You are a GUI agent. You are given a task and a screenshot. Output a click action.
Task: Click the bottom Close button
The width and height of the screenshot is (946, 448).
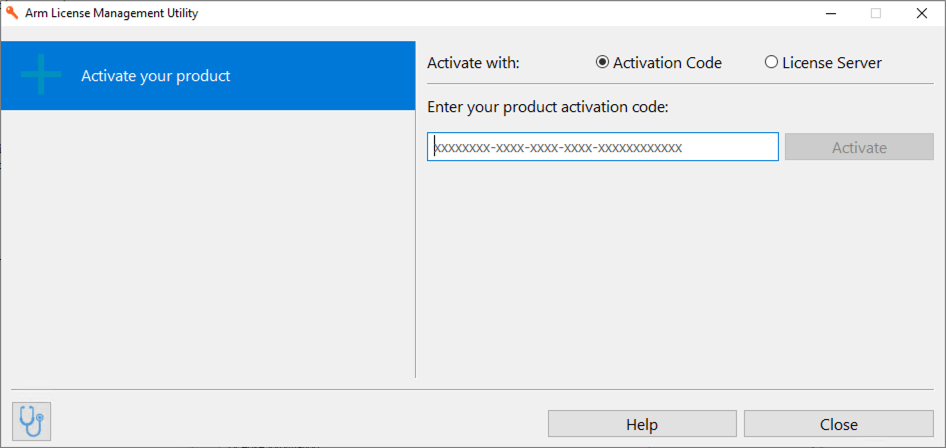click(838, 424)
